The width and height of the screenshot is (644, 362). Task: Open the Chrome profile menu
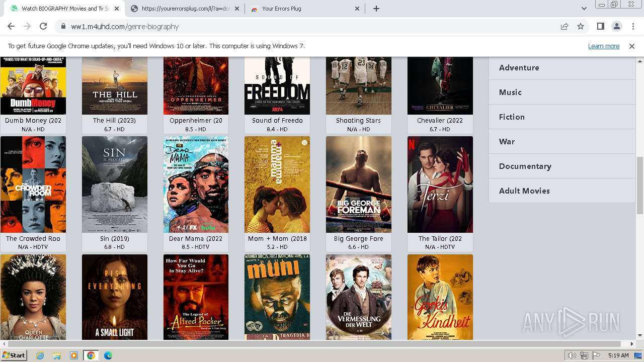tap(616, 27)
